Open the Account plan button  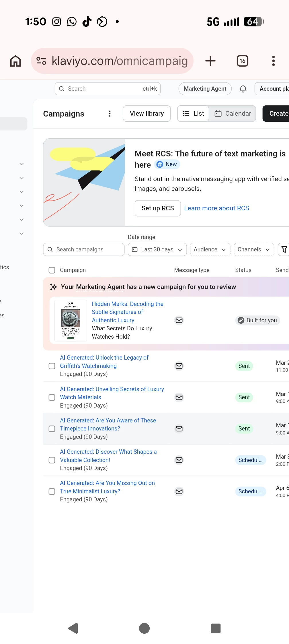click(x=272, y=89)
